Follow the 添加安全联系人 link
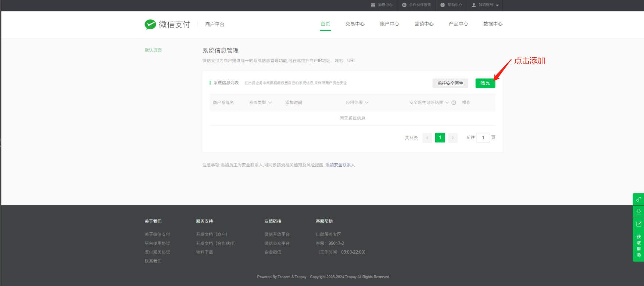 coord(340,165)
